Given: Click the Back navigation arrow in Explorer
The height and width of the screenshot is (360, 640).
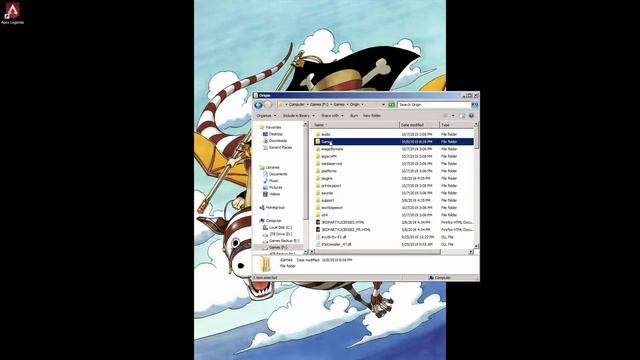Looking at the screenshot, I should click(x=258, y=105).
